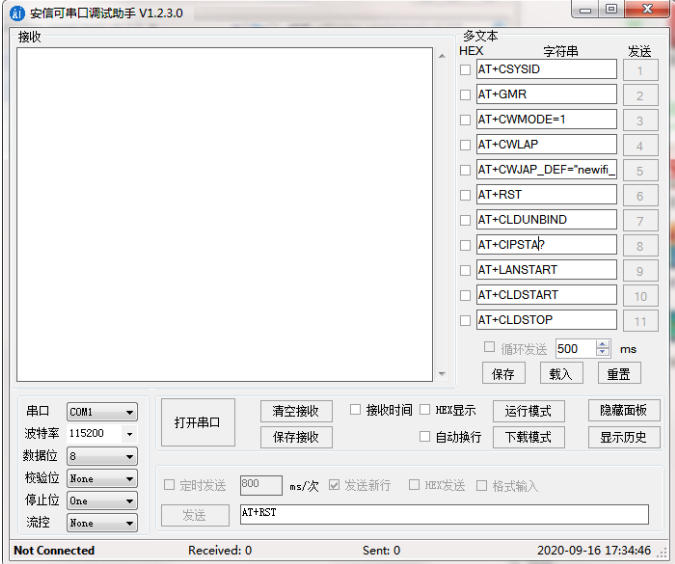Increase loop interval with spinner up arrow
The image size is (675, 564).
[x=602, y=345]
